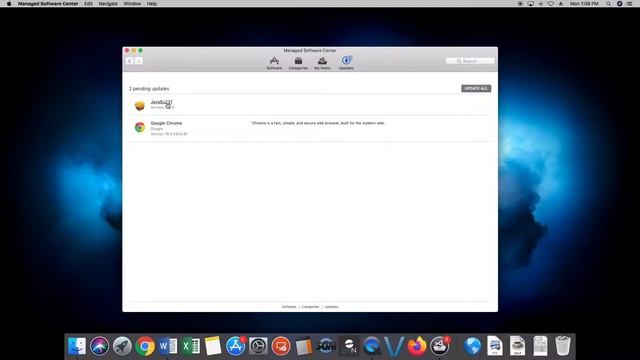The height and width of the screenshot is (360, 640).
Task: Close the Managed Software Center window
Action: (127, 51)
